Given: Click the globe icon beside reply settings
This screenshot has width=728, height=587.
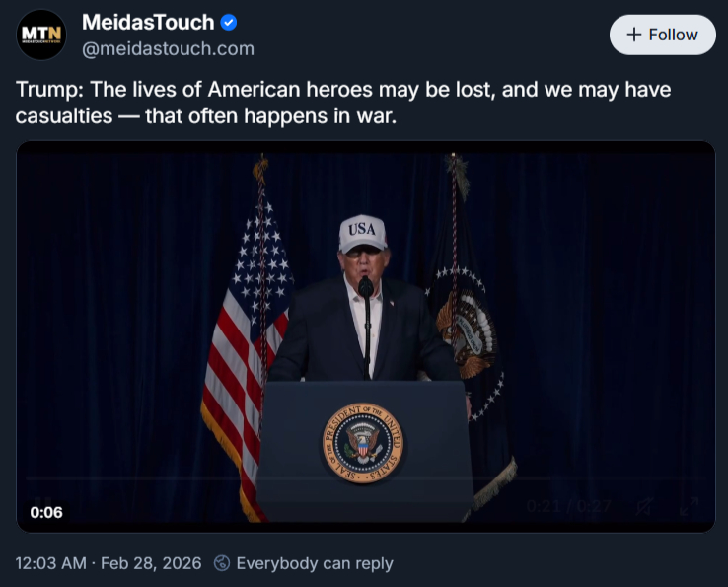Looking at the screenshot, I should pyautogui.click(x=222, y=563).
